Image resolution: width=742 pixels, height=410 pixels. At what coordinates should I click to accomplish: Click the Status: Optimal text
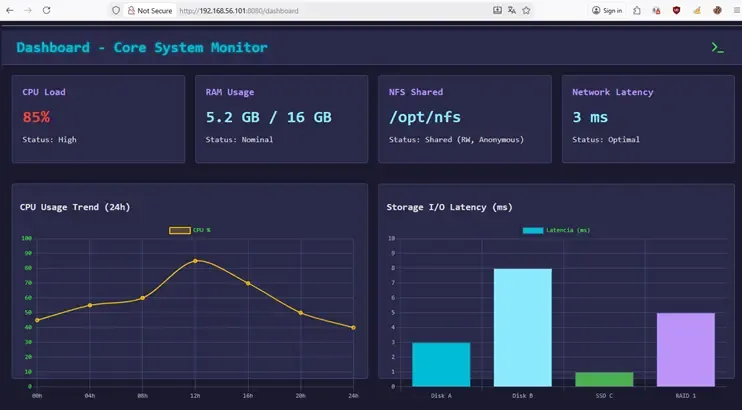coord(606,139)
